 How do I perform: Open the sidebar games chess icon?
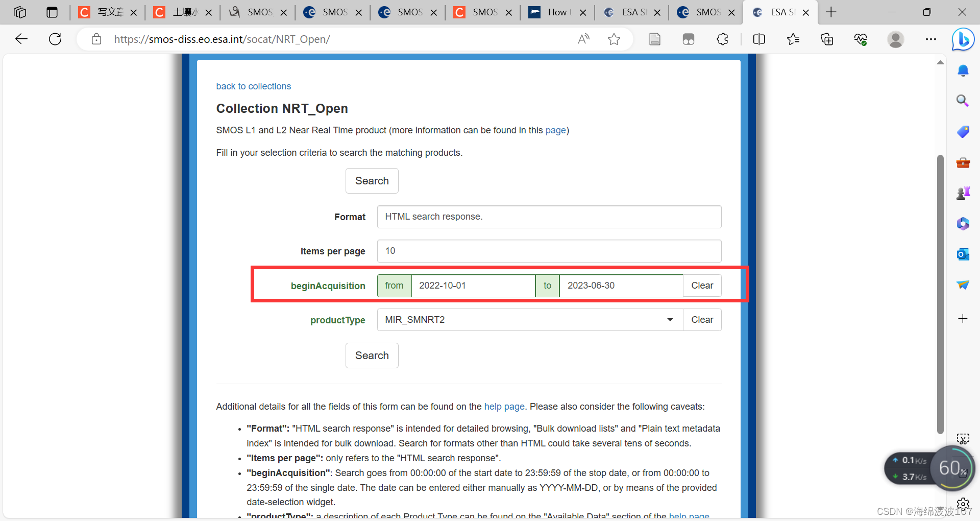point(963,193)
